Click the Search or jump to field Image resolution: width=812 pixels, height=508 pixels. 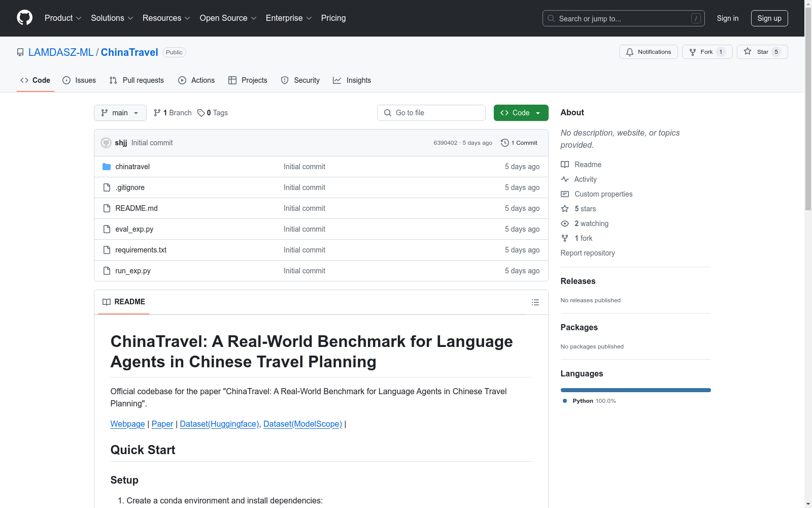tap(624, 18)
